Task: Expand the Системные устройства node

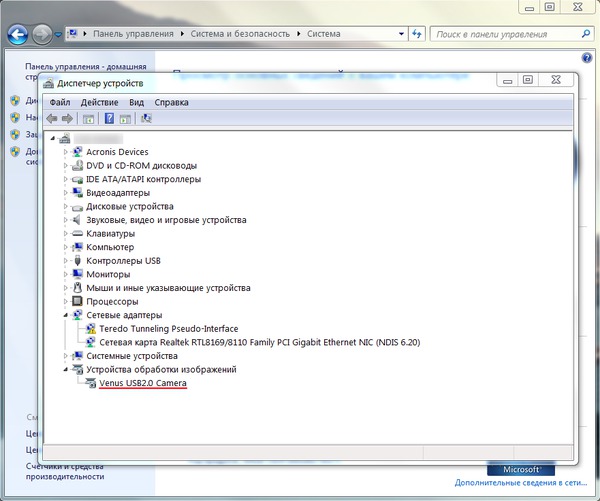Action: (x=65, y=356)
